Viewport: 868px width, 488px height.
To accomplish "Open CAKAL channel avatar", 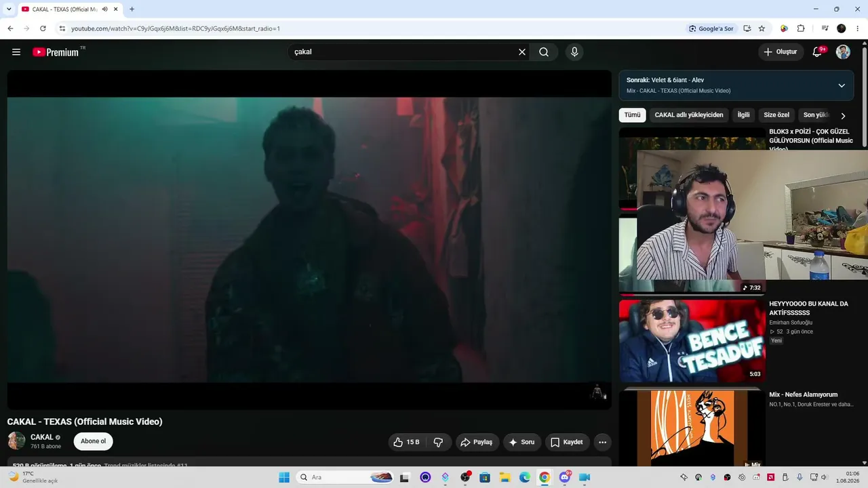I will (16, 441).
